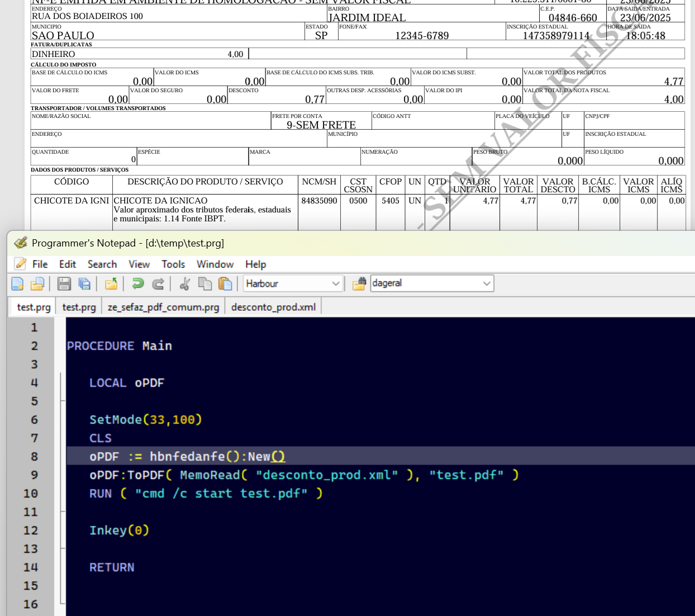
Task: Switch to the desconto_prod.xml tab
Action: 273,307
